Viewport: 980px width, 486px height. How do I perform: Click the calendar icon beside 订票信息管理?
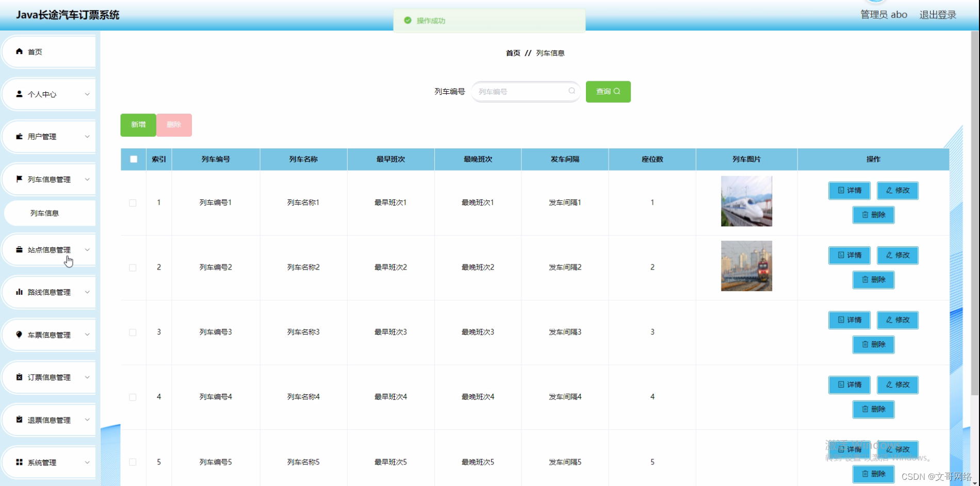[19, 377]
